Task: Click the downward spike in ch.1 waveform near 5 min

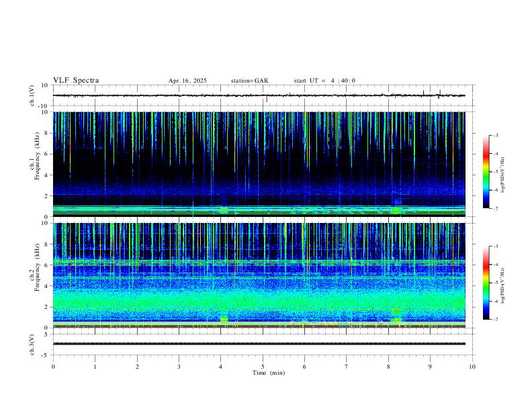Action: pyautogui.click(x=267, y=99)
